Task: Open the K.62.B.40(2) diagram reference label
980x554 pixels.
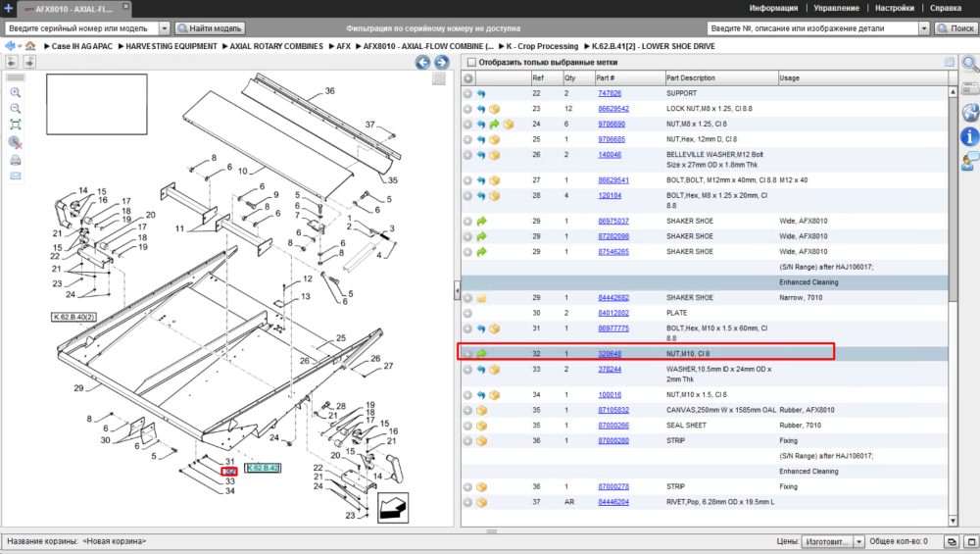Action: click(x=73, y=317)
